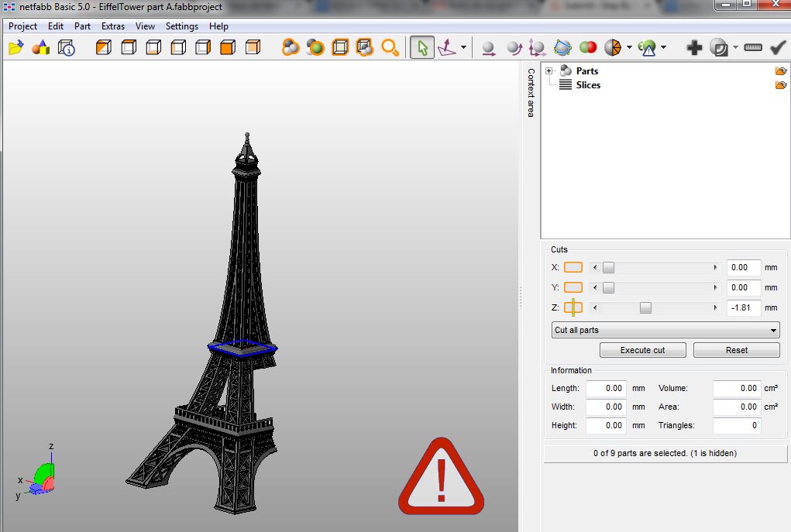This screenshot has height=532, width=791.
Task: Open the Project menu
Action: [22, 26]
